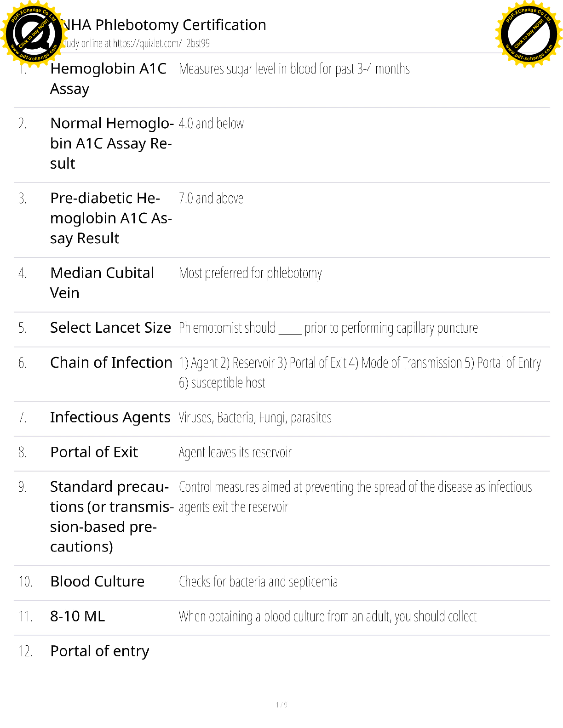Click the "8-10 ML" term
563x728 pixels.
[x=77, y=616]
